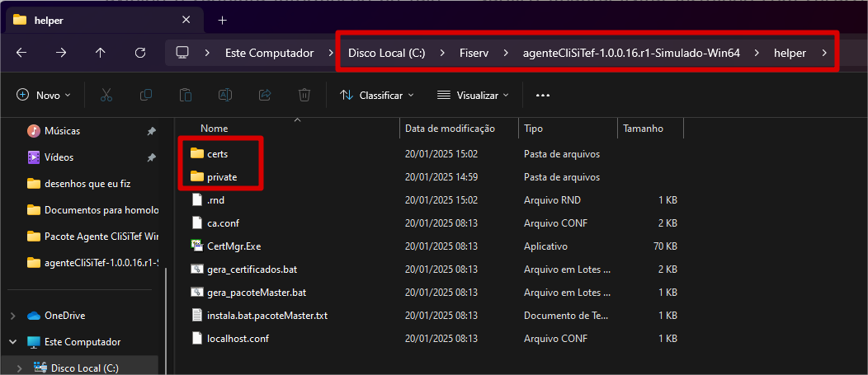Open the Novo dropdown menu
Screen dimensions: 868x375
[x=44, y=95]
